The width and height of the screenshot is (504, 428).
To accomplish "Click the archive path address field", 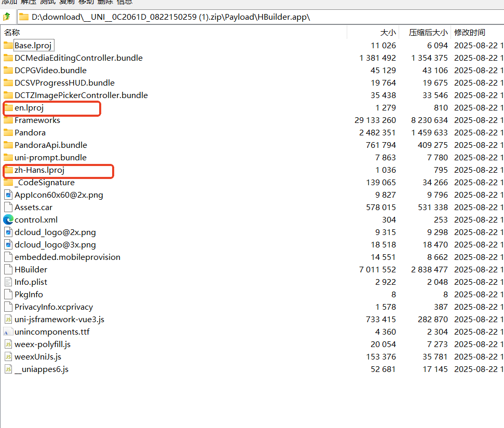I will pyautogui.click(x=261, y=17).
